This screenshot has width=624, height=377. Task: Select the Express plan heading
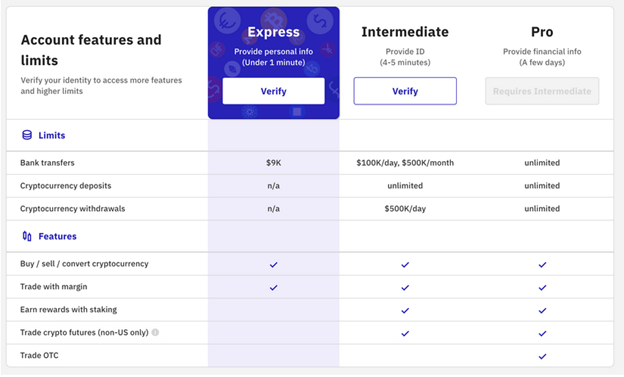[x=273, y=32]
